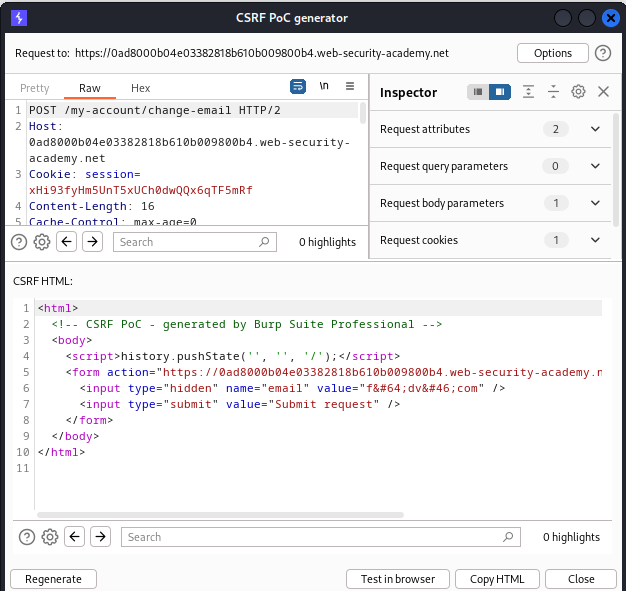Open help icon in request search bar

(x=19, y=242)
